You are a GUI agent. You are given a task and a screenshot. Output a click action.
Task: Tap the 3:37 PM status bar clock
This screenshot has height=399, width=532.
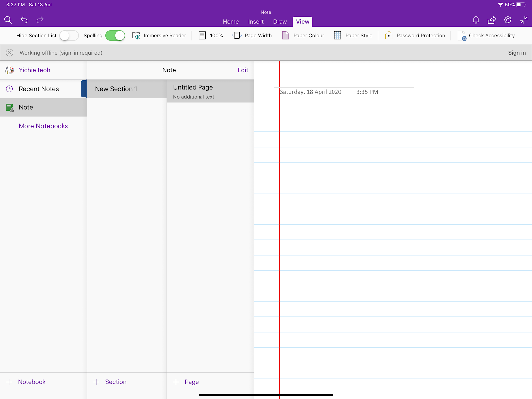point(15,5)
